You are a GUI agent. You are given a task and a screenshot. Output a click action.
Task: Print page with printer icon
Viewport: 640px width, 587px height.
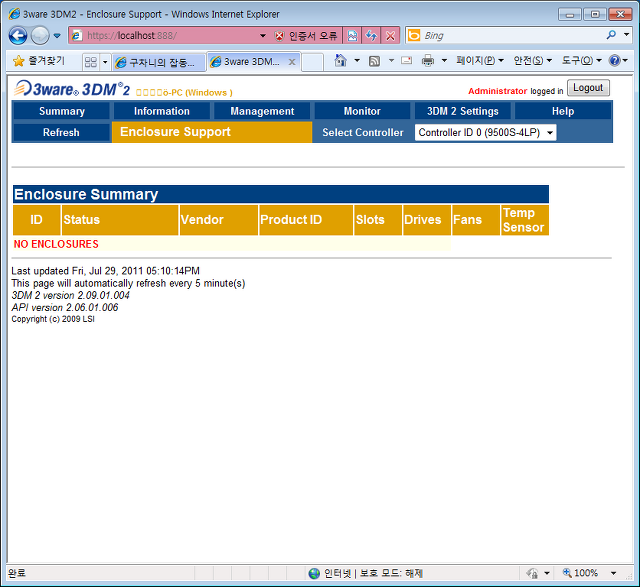(428, 61)
